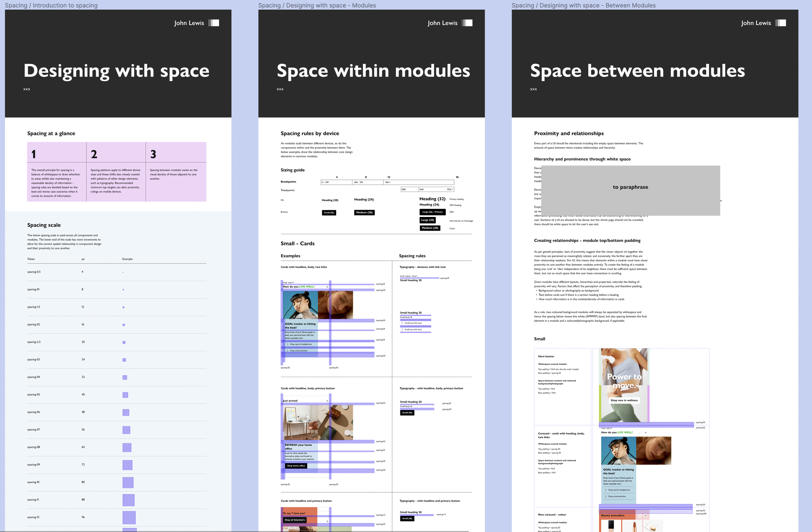This screenshot has width=812, height=532.
Task: Click the 'Medium (20)' button sample in sizing guide
Action: pyautogui.click(x=364, y=212)
